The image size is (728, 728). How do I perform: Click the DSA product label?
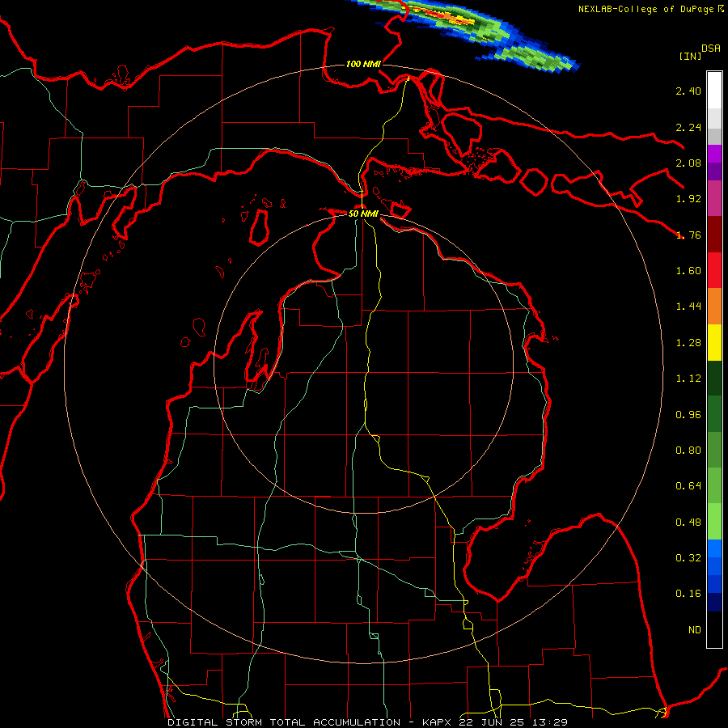click(x=711, y=49)
